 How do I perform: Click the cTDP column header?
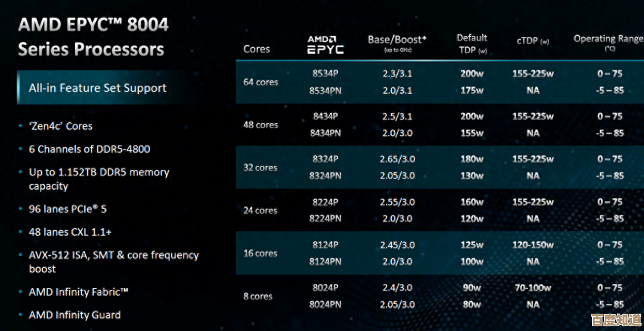coord(532,41)
